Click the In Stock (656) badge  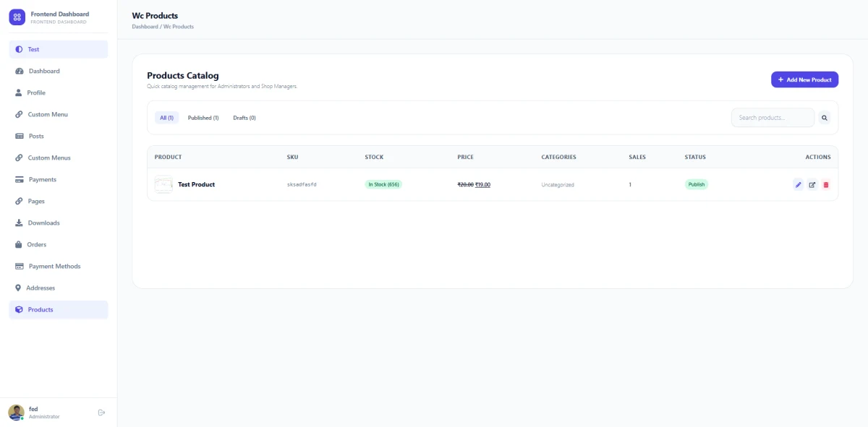383,184
